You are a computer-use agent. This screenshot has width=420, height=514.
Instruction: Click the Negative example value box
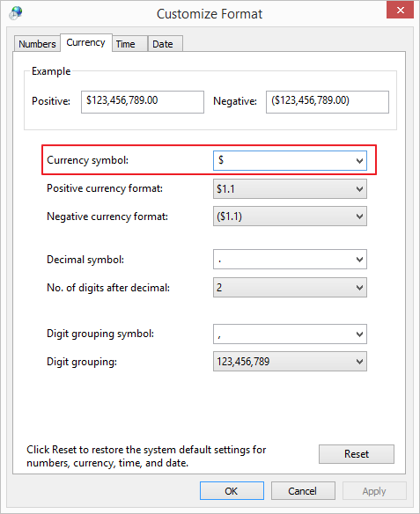tap(328, 102)
